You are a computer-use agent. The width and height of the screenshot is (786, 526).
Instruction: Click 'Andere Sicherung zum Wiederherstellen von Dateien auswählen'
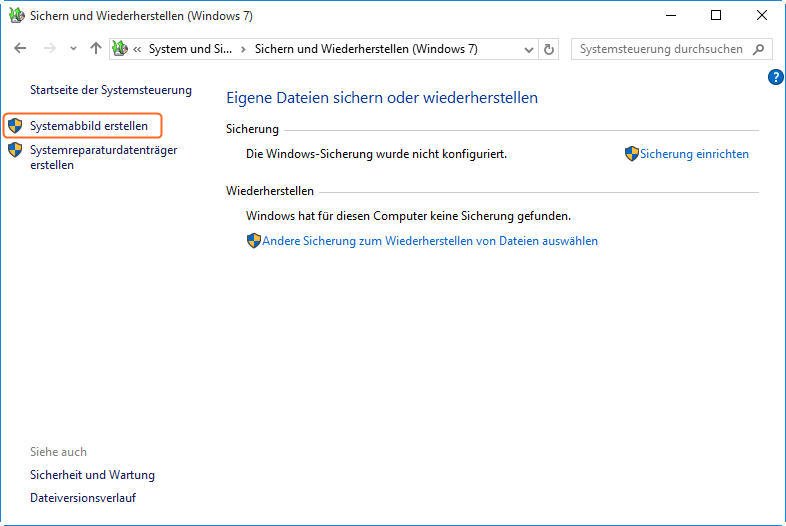click(x=430, y=241)
